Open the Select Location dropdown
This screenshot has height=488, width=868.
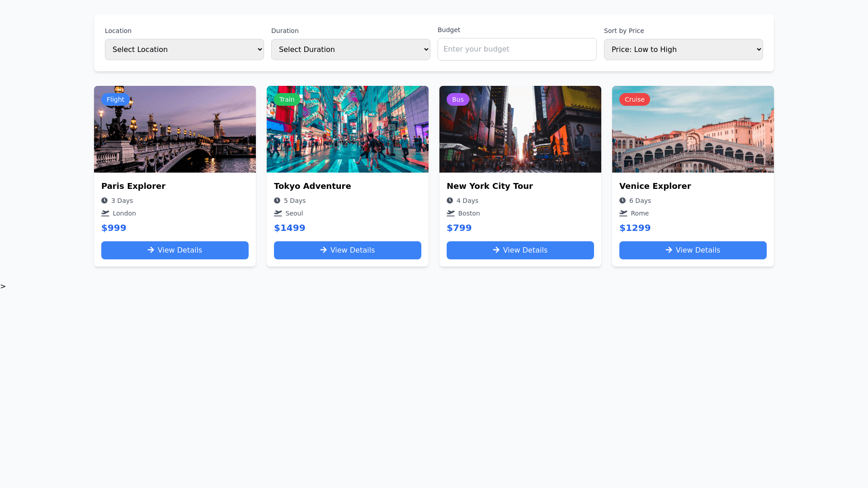click(184, 49)
